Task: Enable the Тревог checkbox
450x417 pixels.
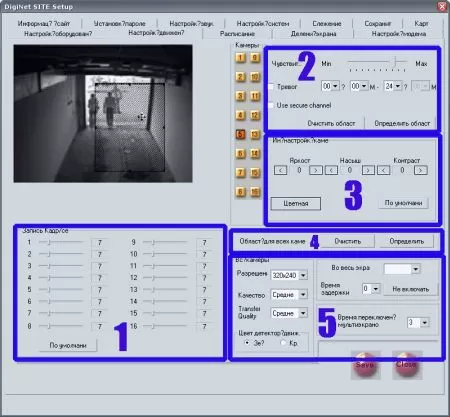Action: [x=271, y=87]
